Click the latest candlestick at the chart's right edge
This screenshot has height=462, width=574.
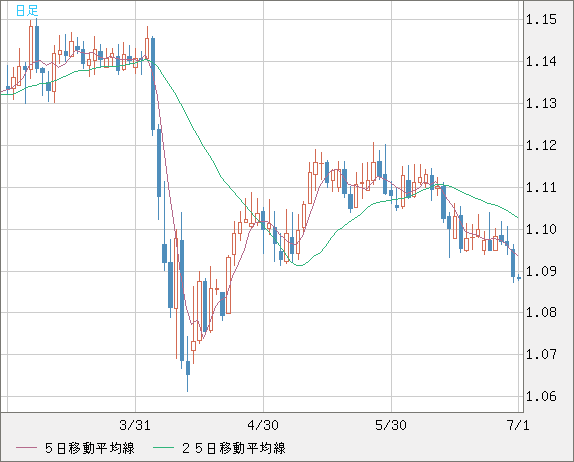point(519,278)
